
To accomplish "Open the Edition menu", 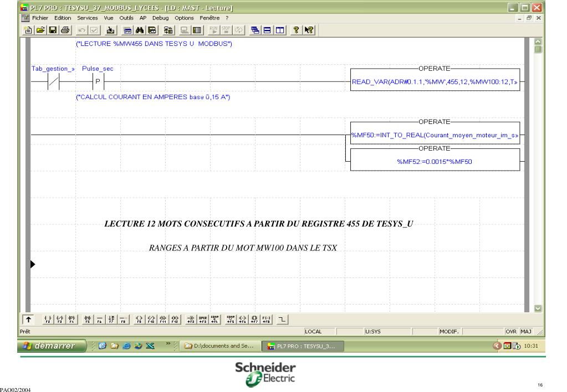I will (x=63, y=18).
